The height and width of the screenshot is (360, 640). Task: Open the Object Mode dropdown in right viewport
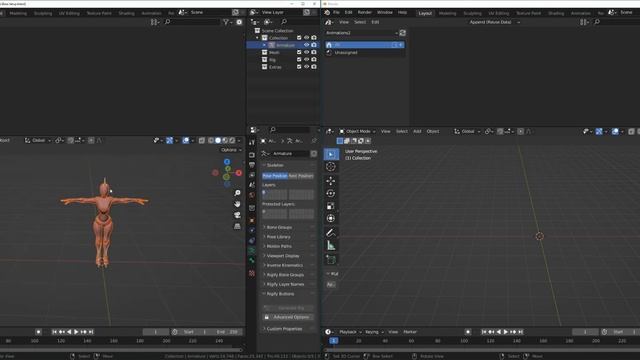coord(358,131)
